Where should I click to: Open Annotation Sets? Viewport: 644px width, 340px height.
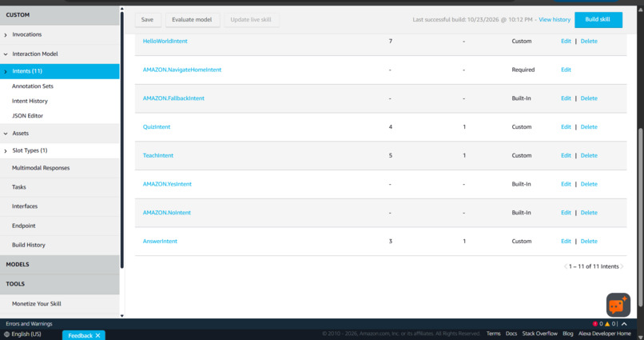pos(33,86)
